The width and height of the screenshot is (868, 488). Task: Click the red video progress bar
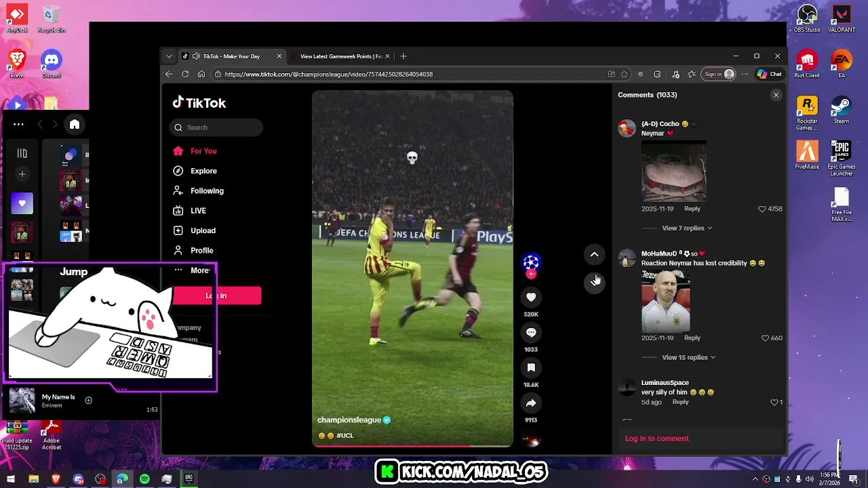click(412, 446)
